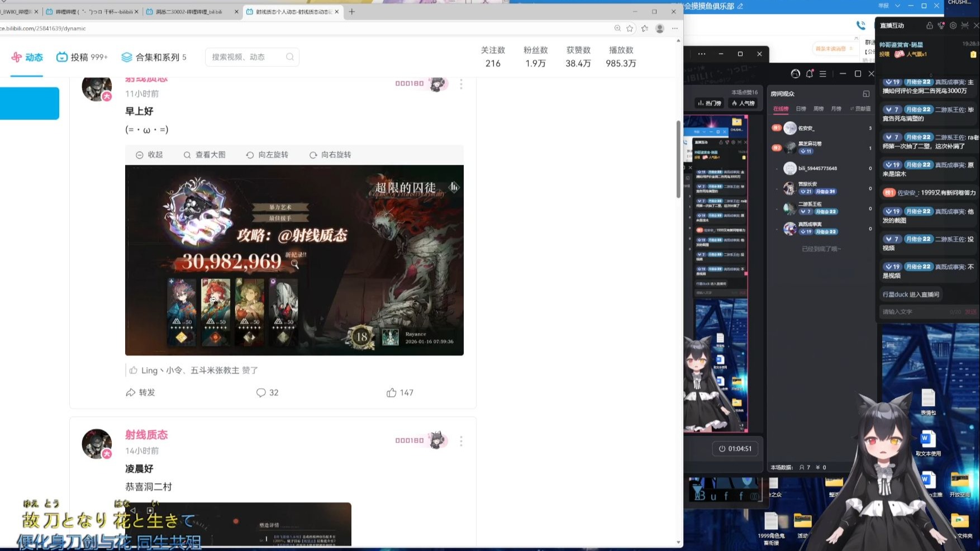Open the 人气榜 ranking button
980x551 pixels.
tap(744, 103)
